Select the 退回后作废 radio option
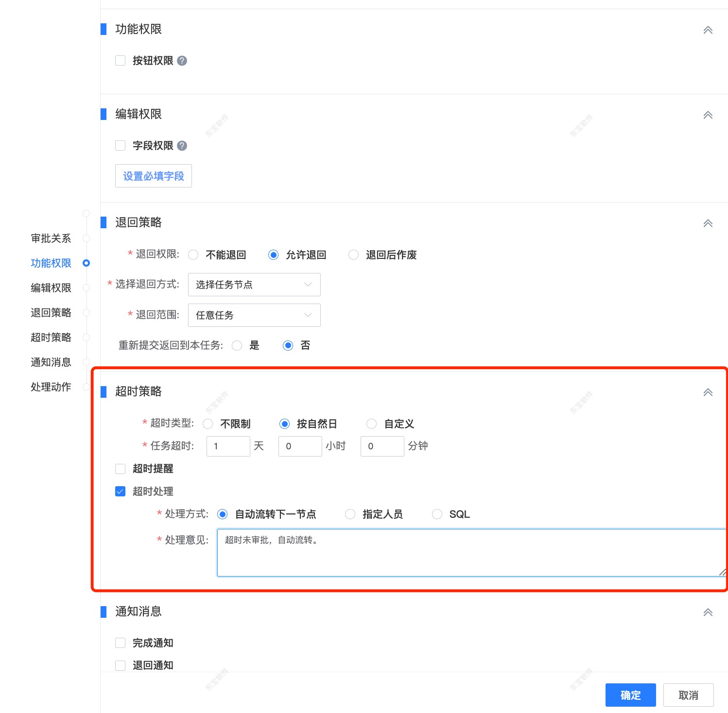The width and height of the screenshot is (728, 713). 353,255
